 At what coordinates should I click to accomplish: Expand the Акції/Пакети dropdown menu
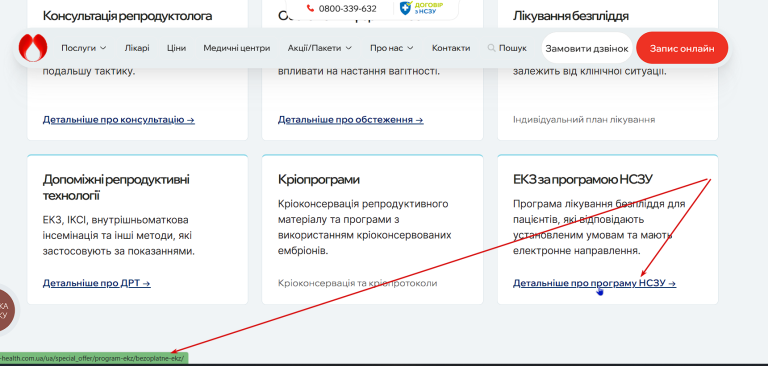click(x=320, y=48)
